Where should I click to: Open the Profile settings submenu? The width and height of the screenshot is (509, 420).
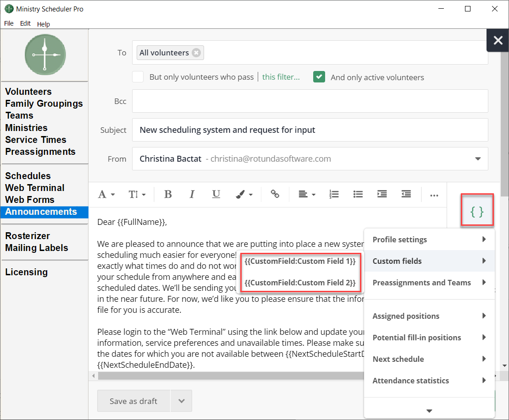[429, 240]
